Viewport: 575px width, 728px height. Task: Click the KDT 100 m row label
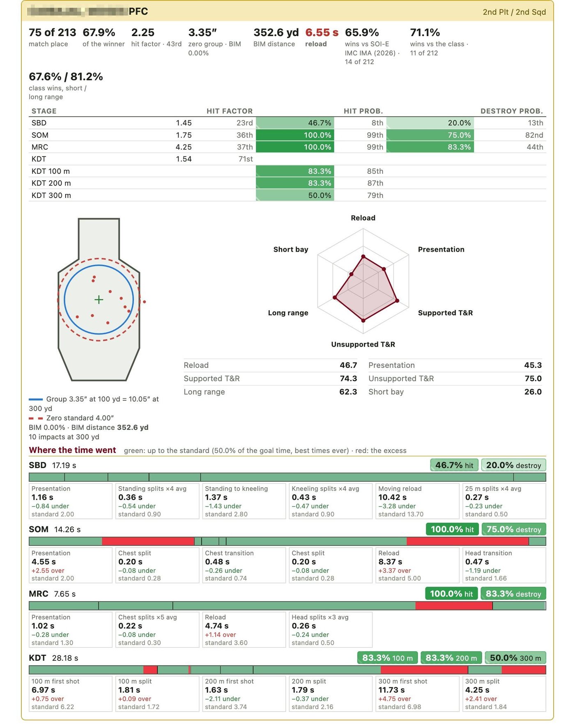pos(51,171)
